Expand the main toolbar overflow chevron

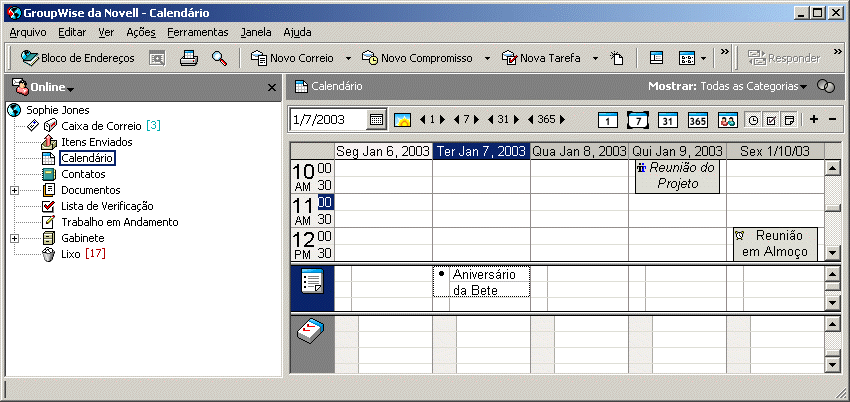coord(724,51)
